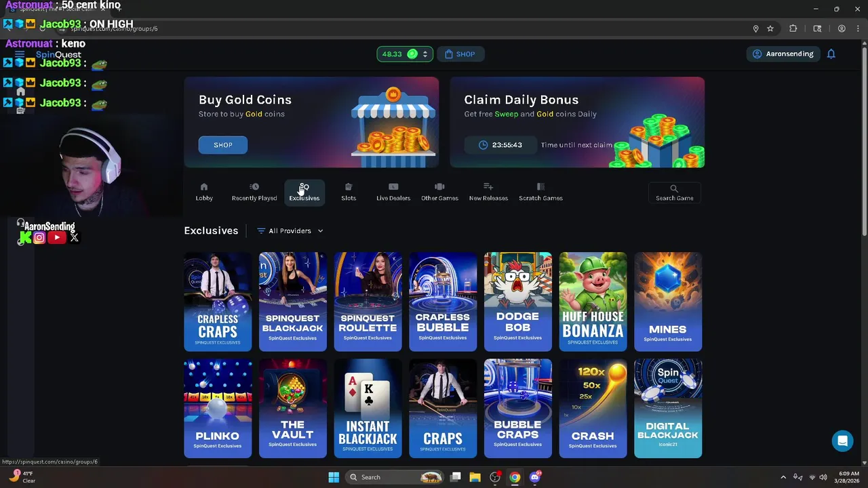868x488 pixels.
Task: Bookmark page with the star icon
Action: pos(770,28)
